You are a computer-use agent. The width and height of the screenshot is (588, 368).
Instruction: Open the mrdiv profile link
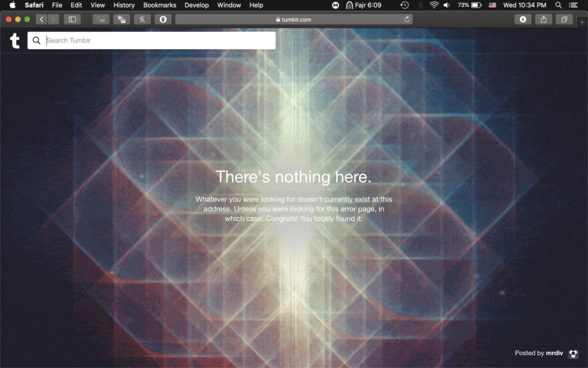tap(554, 353)
